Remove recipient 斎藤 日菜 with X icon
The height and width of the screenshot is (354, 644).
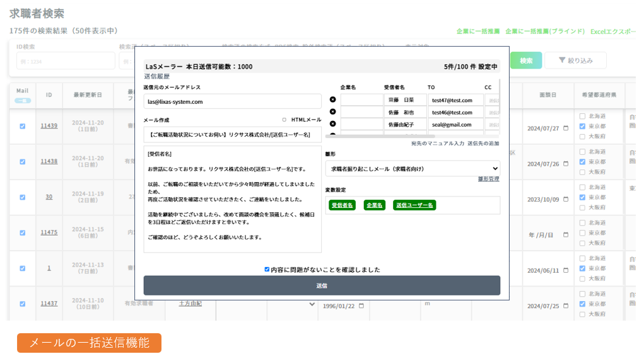click(333, 100)
